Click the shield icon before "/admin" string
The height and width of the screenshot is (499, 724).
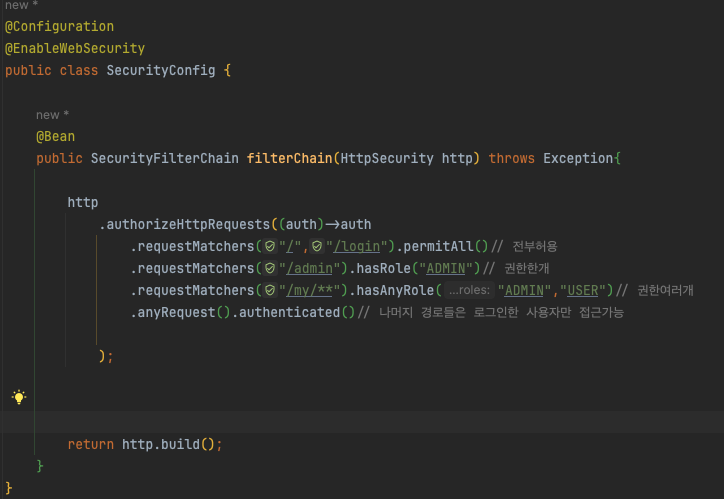(270, 268)
